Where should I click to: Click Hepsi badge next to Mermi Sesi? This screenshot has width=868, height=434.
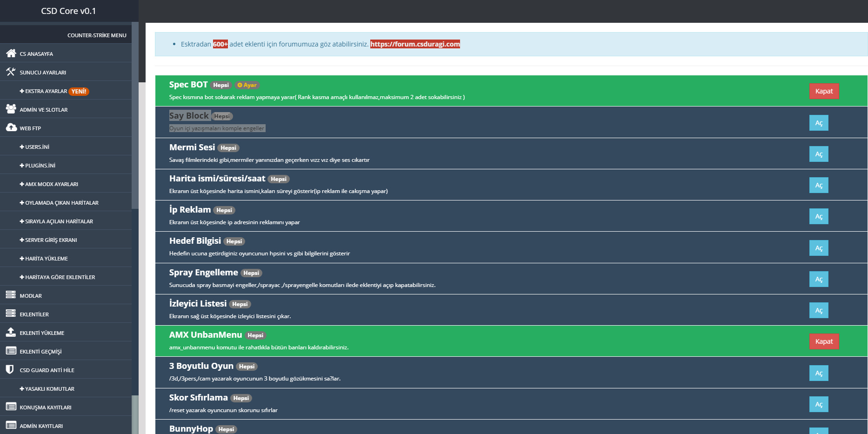[228, 148]
